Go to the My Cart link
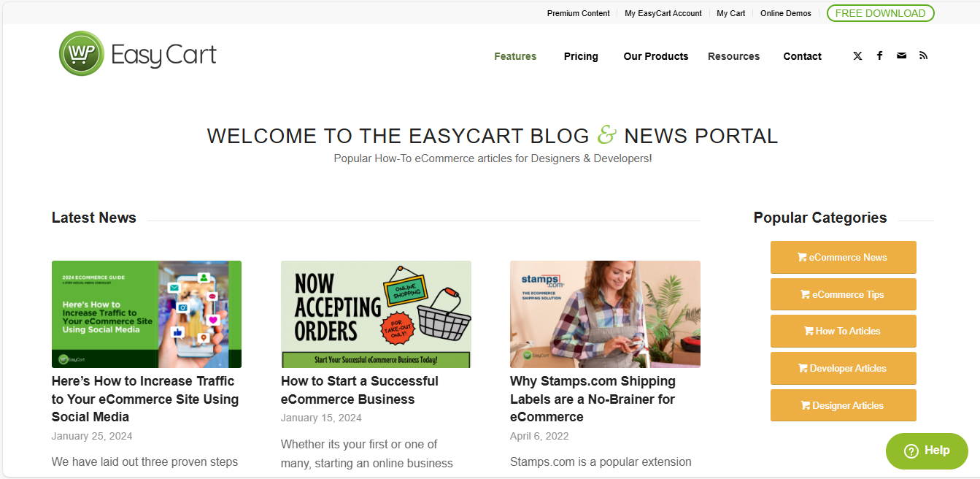980x479 pixels. click(731, 13)
